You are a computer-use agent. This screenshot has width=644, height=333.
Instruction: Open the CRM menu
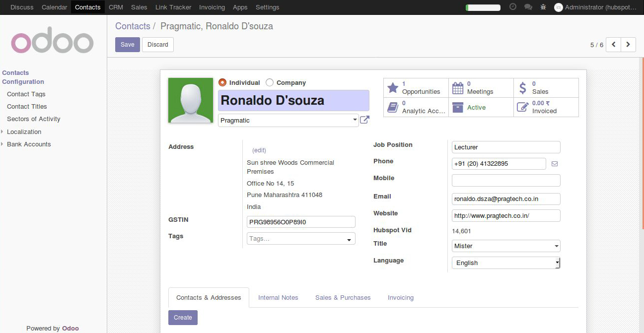pos(116,7)
